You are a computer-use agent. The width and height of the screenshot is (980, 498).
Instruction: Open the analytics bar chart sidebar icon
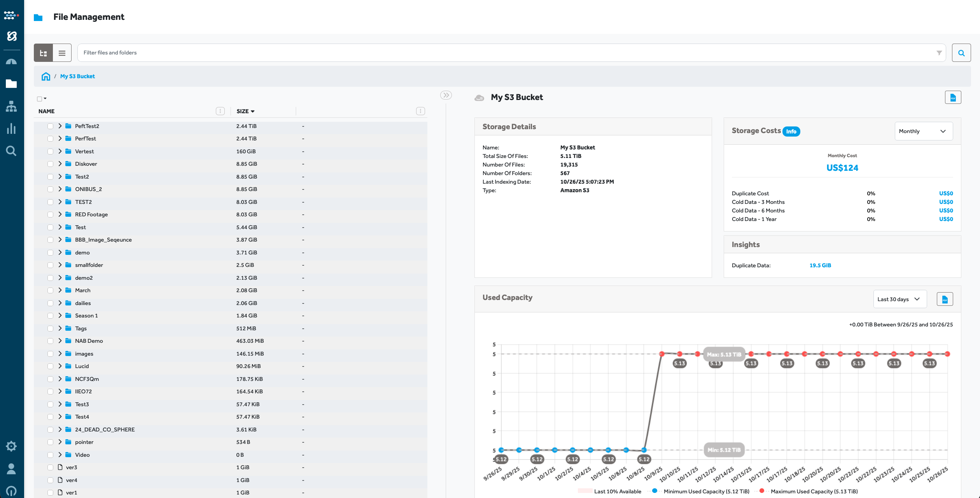pos(11,129)
